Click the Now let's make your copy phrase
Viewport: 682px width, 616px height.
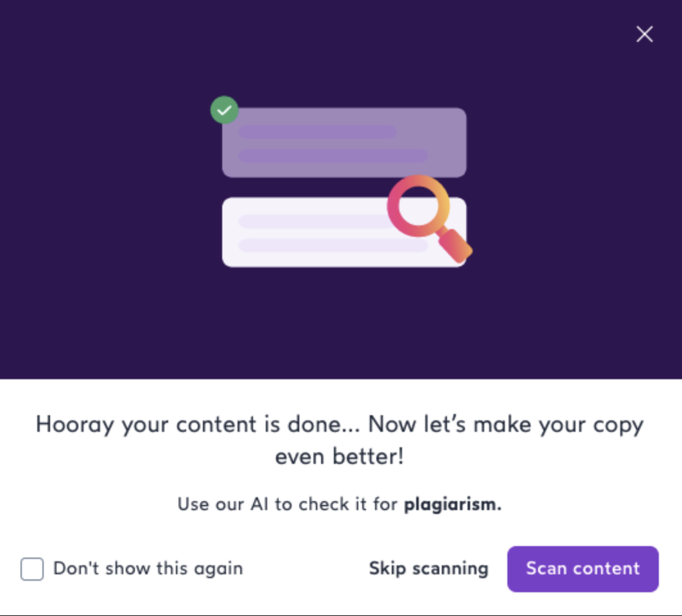coord(506,424)
